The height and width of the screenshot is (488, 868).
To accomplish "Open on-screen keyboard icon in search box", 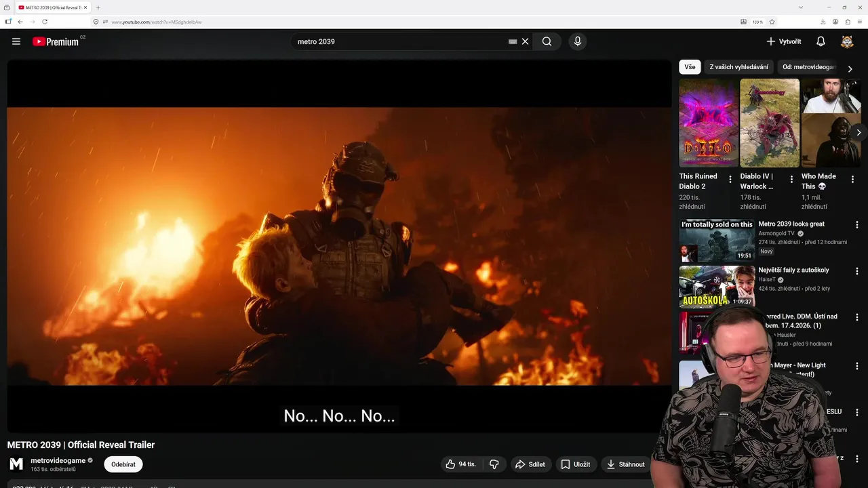I will [x=513, y=41].
